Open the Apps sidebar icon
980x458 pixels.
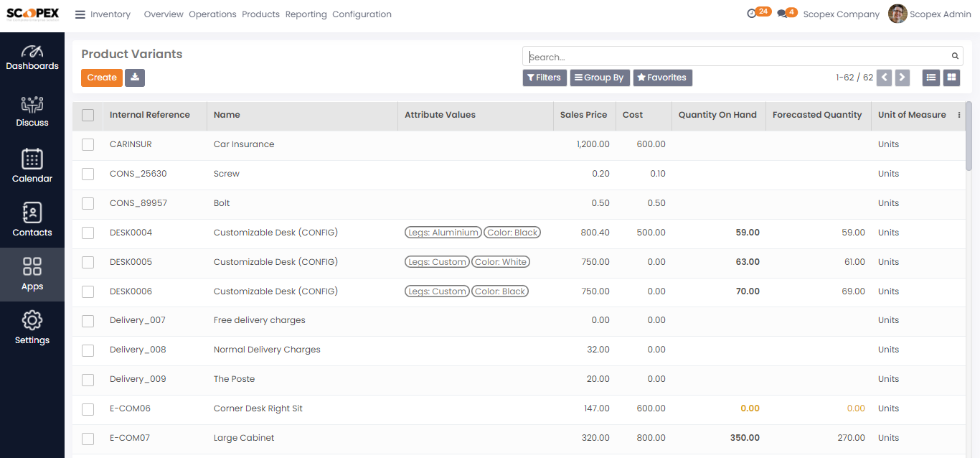coord(32,274)
